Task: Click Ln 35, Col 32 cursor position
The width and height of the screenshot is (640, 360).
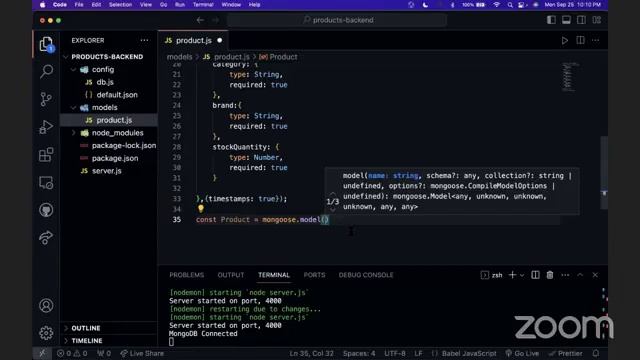Action: coord(311,353)
